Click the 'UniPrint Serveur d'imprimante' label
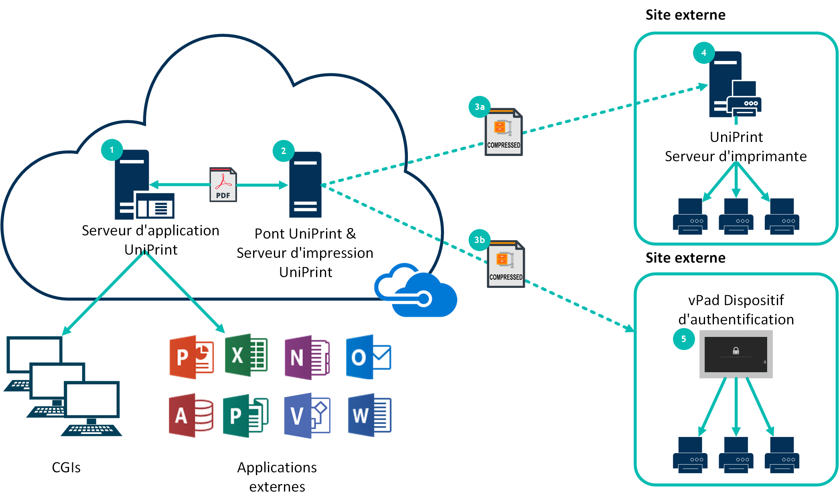839x504 pixels. click(736, 147)
